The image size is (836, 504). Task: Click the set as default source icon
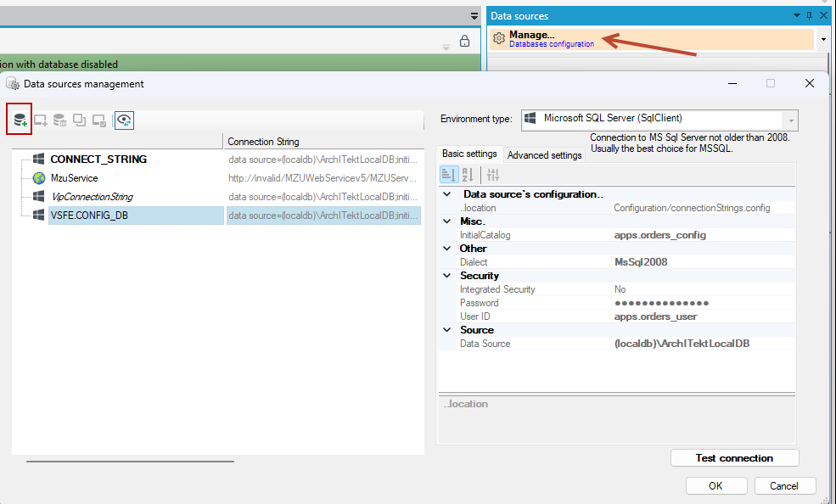click(99, 120)
